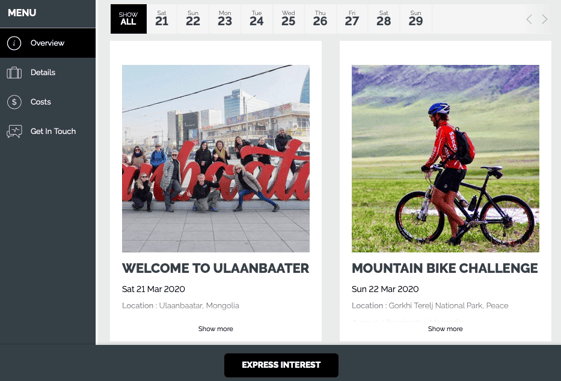This screenshot has width=561, height=381.
Task: Choose Mon 23 date tab
Action: [225, 19]
